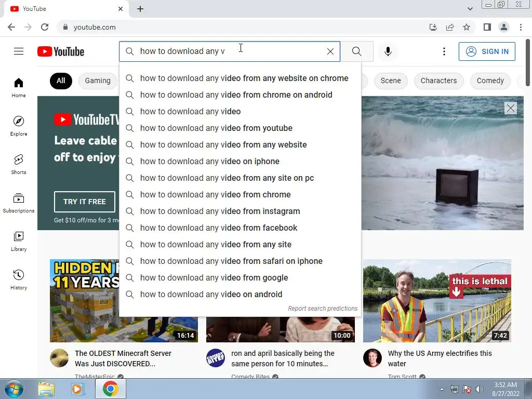
Task: Choose suggestion 'video on android'
Action: pyautogui.click(x=240, y=294)
